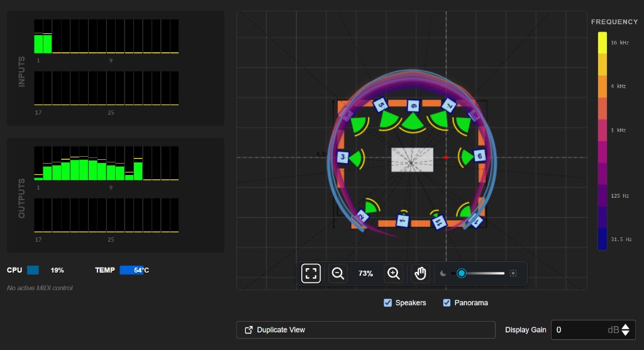The height and width of the screenshot is (350, 644).
Task: Click the 73% zoom level readout
Action: (x=365, y=273)
